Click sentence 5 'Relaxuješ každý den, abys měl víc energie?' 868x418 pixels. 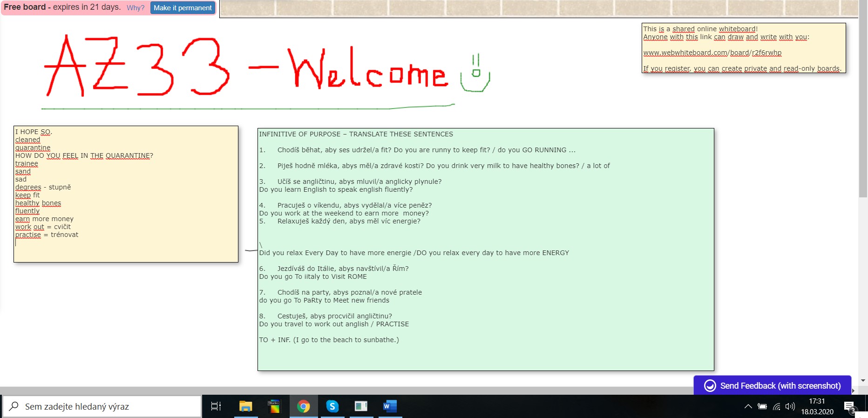click(x=349, y=221)
